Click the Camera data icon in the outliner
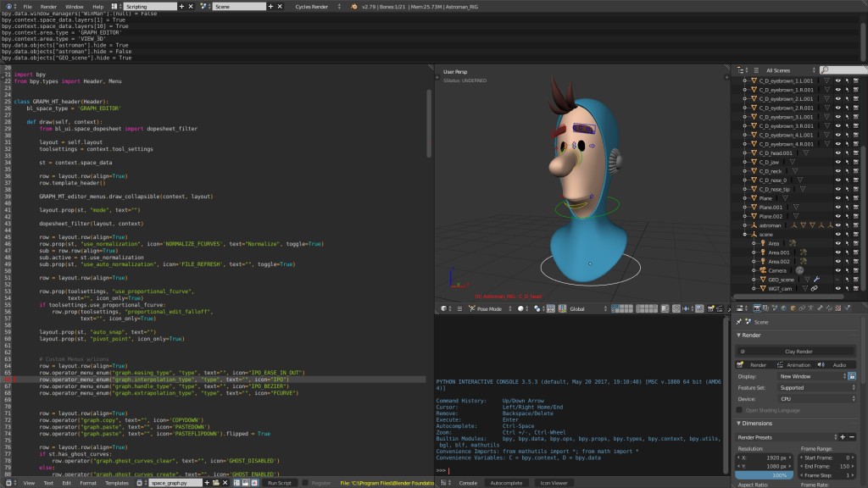 [x=798, y=270]
